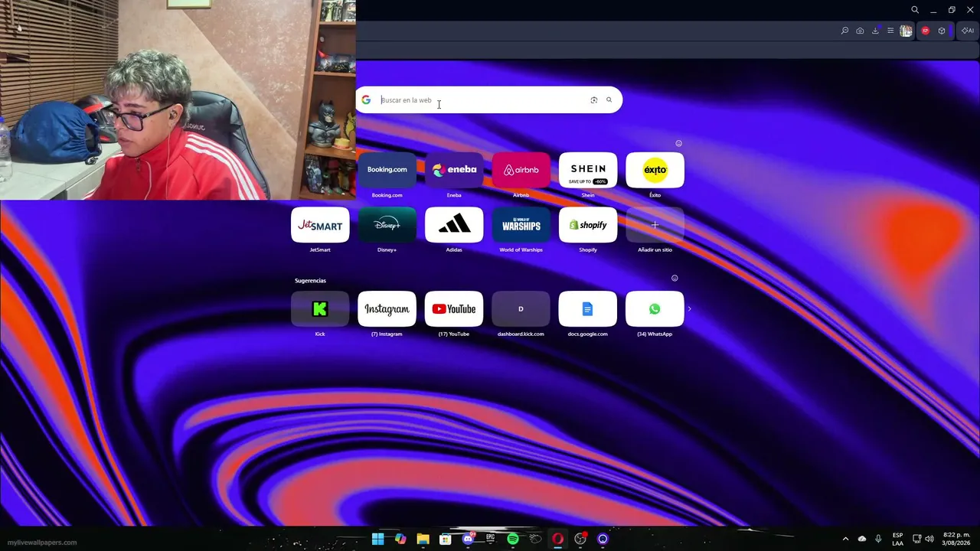Open the profile avatar in the toolbar
The width and height of the screenshot is (980, 551).
[x=906, y=31]
